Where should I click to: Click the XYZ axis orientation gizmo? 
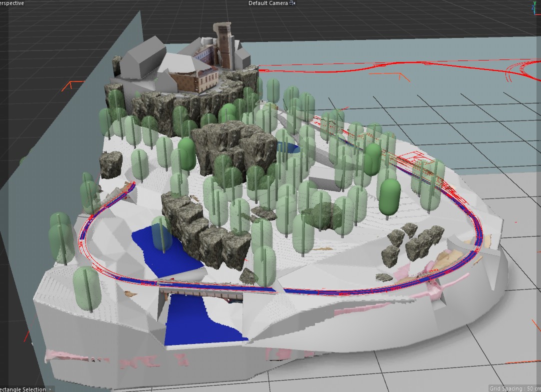point(534,8)
